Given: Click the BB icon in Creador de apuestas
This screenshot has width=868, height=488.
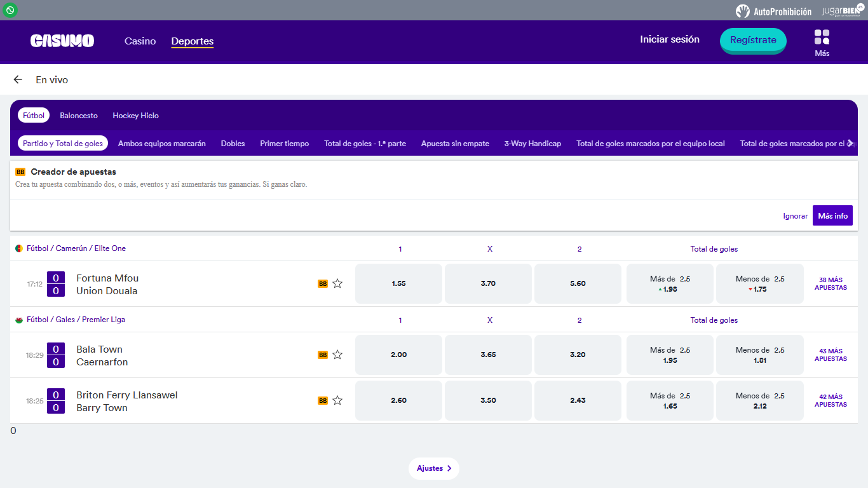Looking at the screenshot, I should point(20,172).
